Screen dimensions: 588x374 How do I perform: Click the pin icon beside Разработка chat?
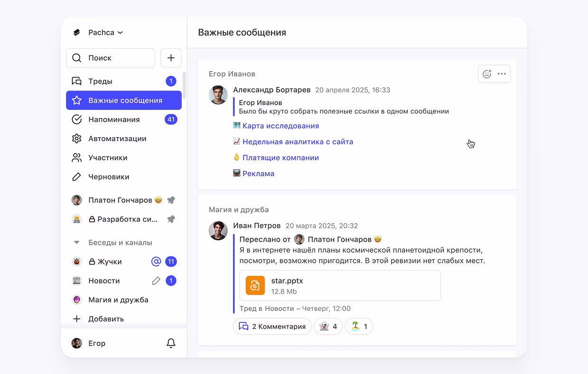(171, 219)
